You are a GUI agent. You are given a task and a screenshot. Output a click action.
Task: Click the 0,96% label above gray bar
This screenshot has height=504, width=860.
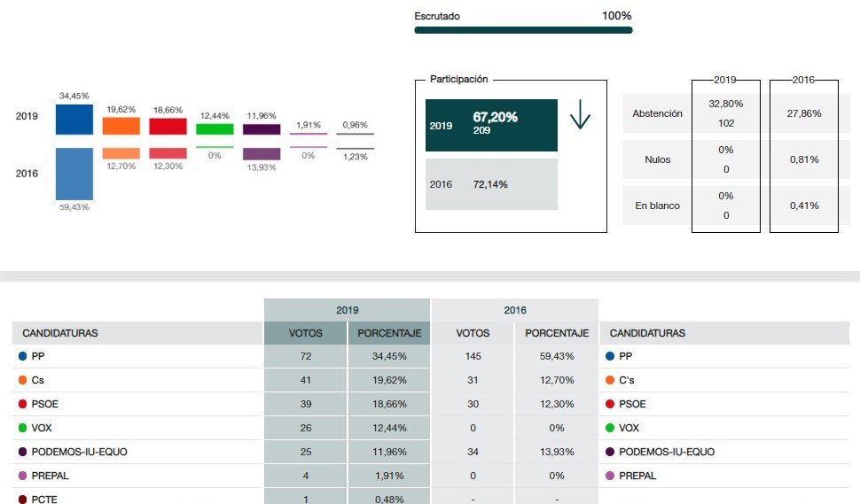tap(355, 125)
